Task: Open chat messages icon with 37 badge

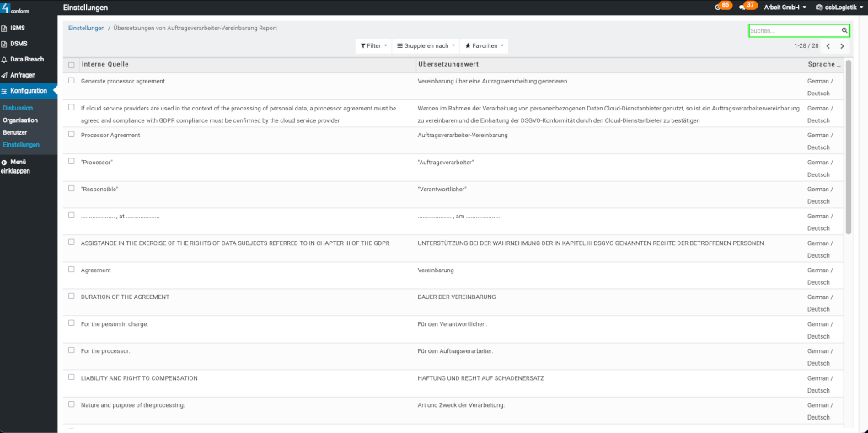Action: (x=742, y=8)
